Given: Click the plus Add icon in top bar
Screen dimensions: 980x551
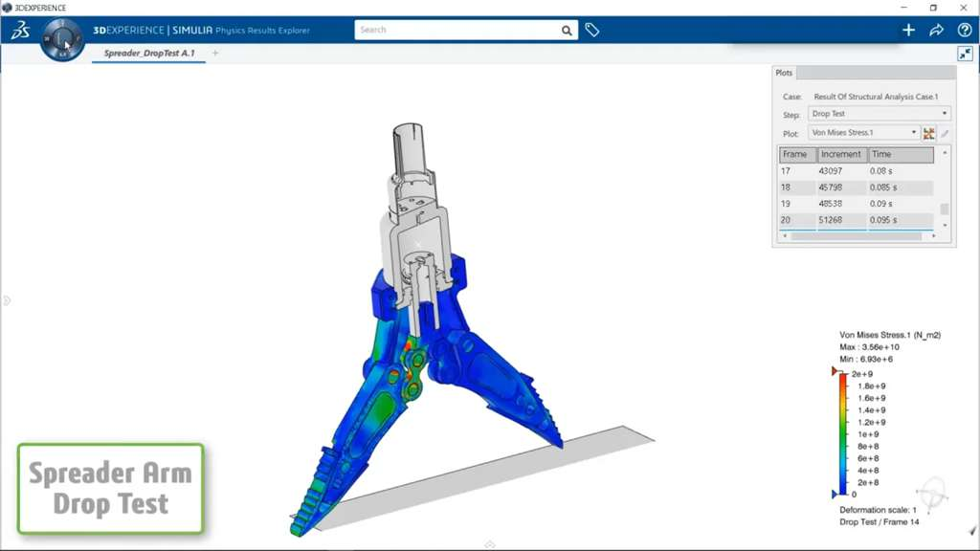Looking at the screenshot, I should coord(908,31).
